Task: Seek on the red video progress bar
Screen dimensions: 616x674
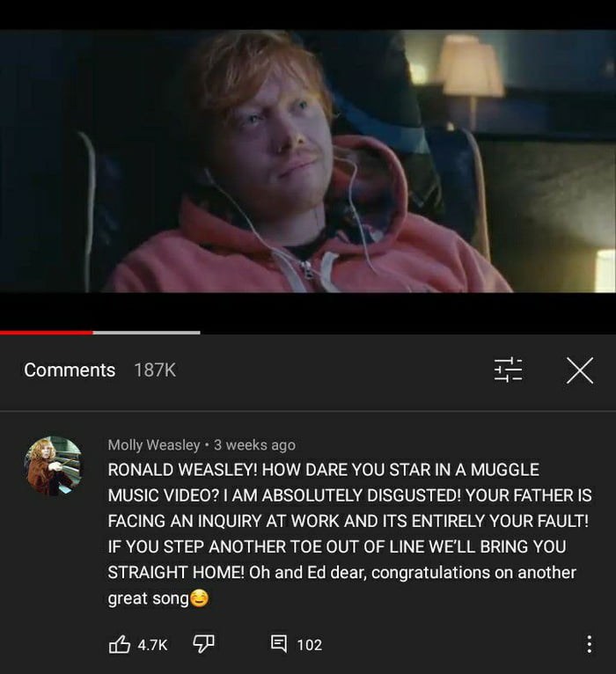Action: pos(46,333)
